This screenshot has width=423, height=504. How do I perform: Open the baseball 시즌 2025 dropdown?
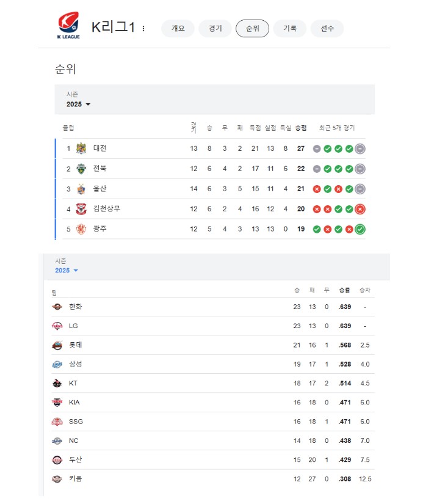point(67,270)
